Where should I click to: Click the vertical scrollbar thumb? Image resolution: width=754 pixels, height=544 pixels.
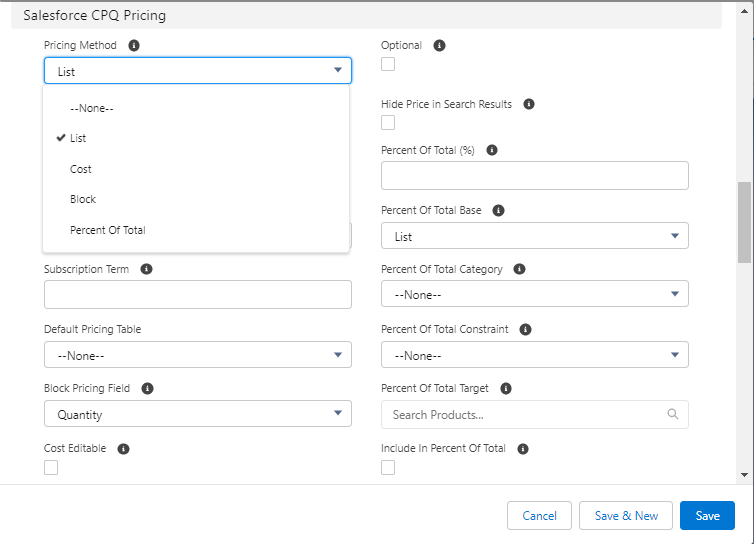tap(743, 222)
